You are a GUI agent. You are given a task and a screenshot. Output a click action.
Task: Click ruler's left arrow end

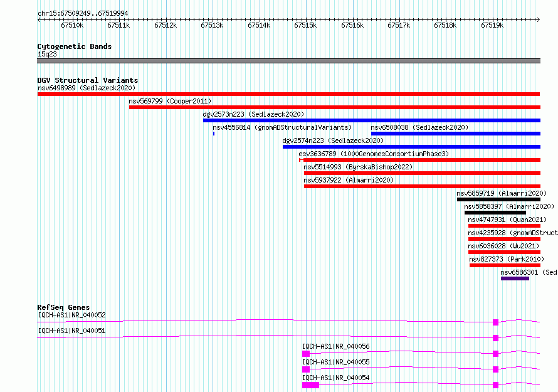click(x=39, y=20)
